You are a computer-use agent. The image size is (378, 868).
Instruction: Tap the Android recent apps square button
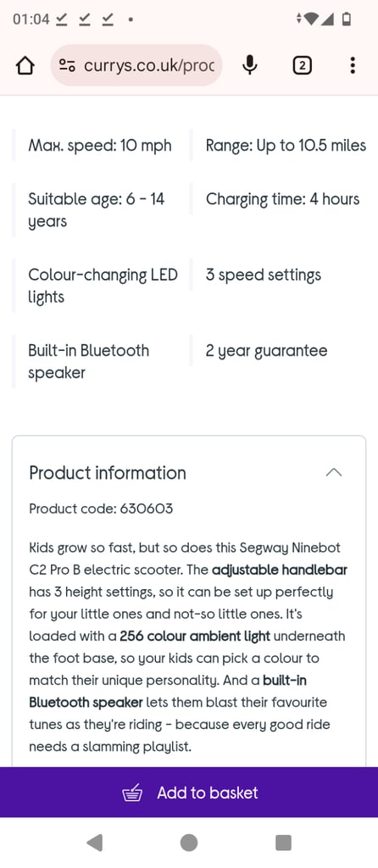(283, 843)
